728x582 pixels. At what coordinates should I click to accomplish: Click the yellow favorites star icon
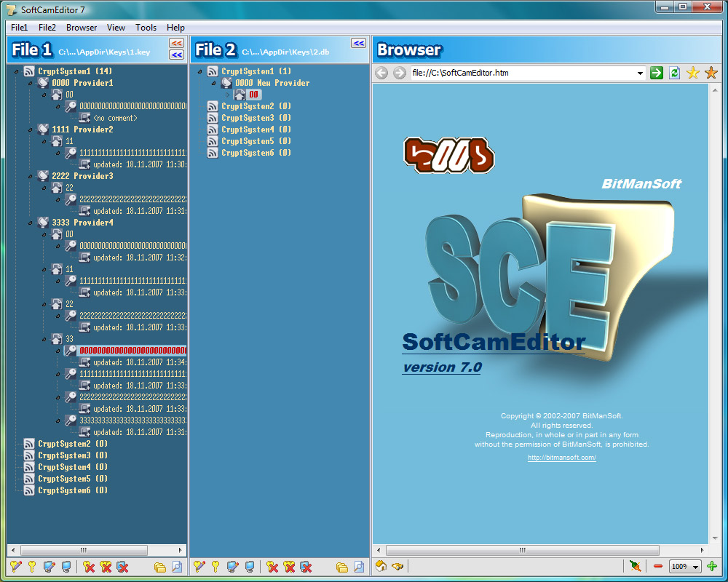pos(693,73)
